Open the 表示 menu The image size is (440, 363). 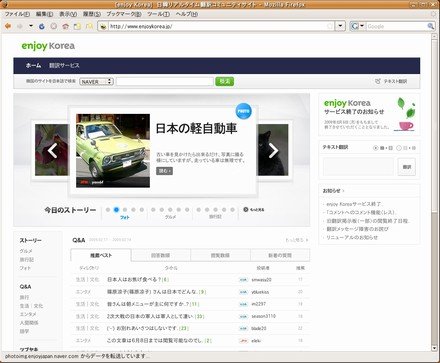[x=68, y=14]
